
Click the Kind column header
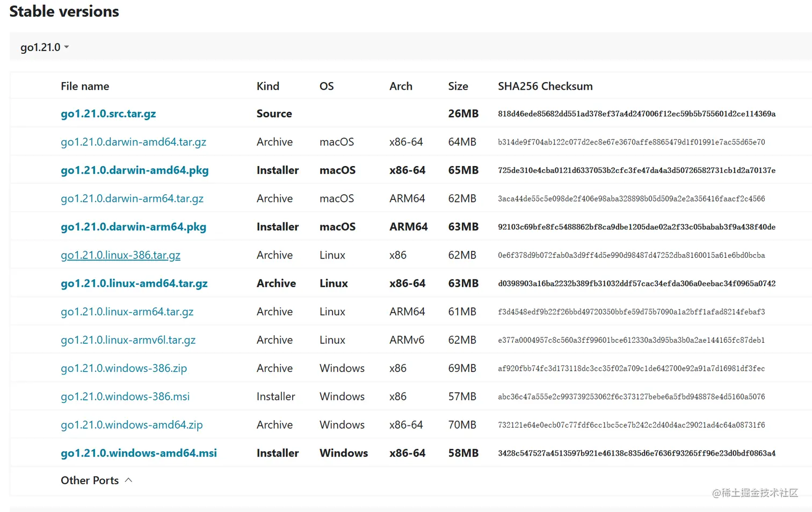coord(268,86)
